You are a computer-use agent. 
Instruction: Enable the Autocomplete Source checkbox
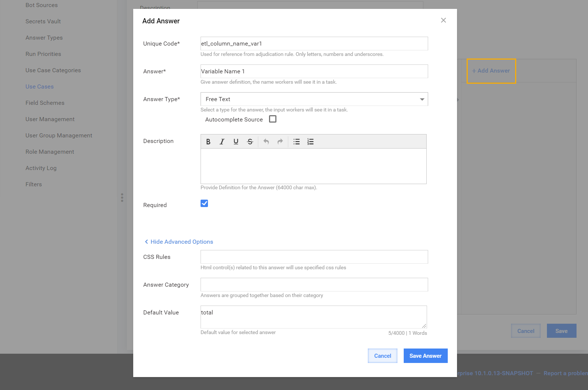point(273,119)
